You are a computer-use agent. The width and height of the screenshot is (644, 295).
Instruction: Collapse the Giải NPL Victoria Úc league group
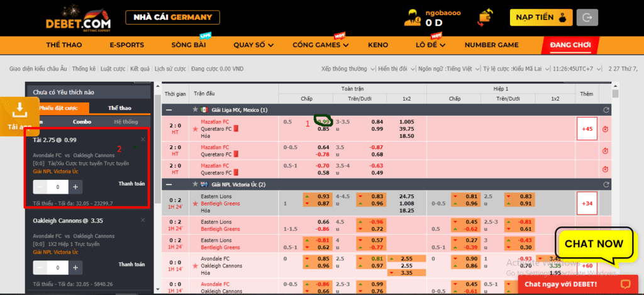click(x=170, y=184)
